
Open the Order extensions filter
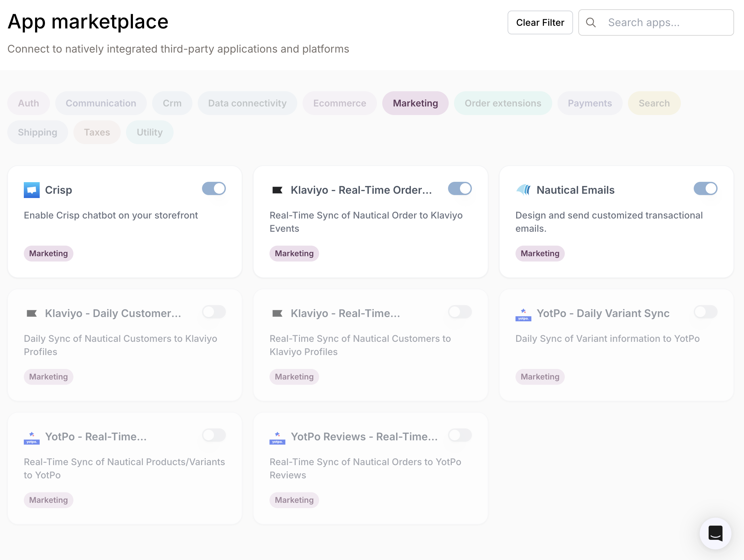click(x=503, y=103)
